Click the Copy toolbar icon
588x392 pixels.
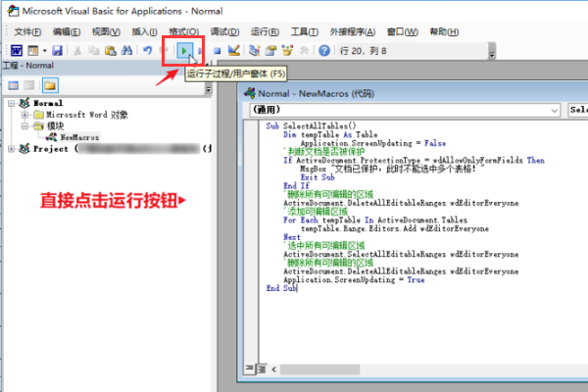click(94, 51)
